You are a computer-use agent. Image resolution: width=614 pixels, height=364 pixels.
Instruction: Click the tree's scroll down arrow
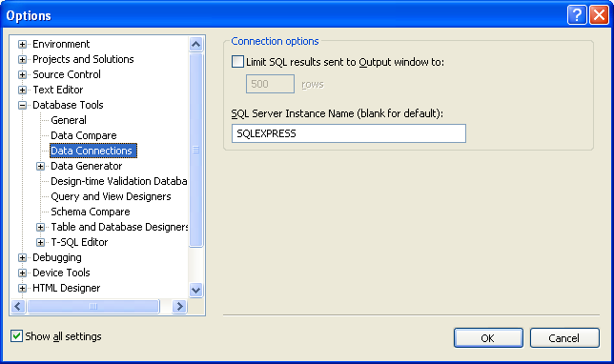click(195, 291)
